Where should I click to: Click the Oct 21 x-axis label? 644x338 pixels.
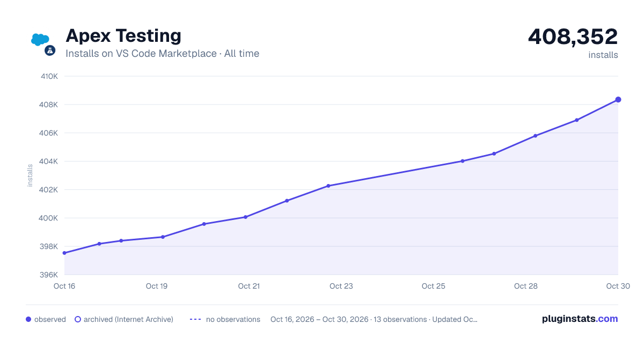[x=249, y=286]
